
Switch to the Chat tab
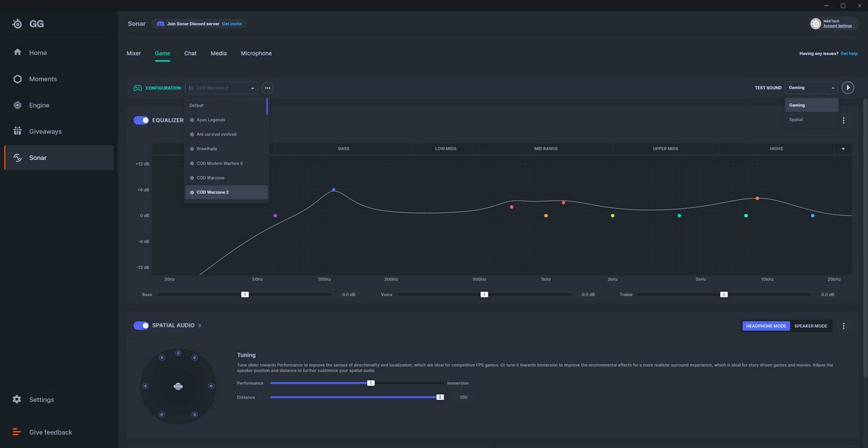coord(191,54)
